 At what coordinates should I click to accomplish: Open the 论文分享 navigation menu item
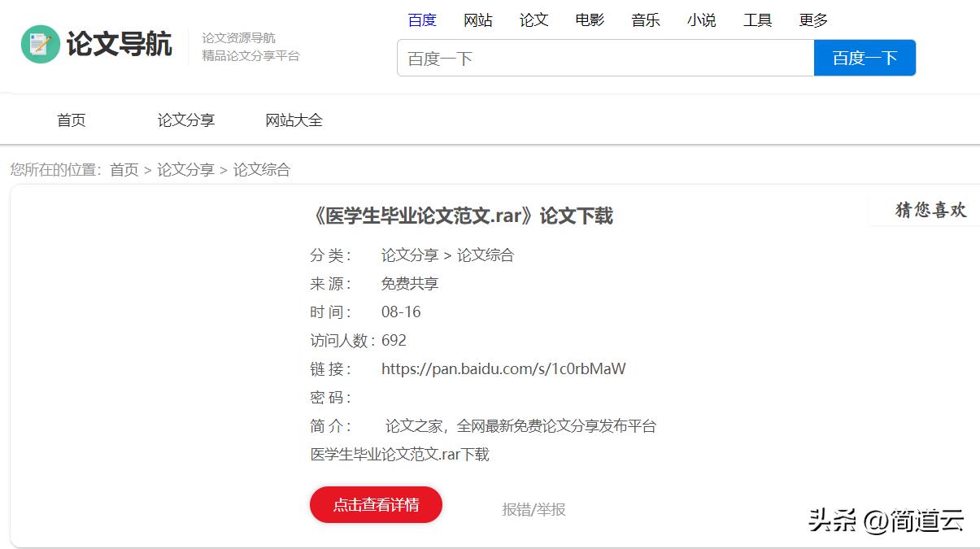coord(185,119)
